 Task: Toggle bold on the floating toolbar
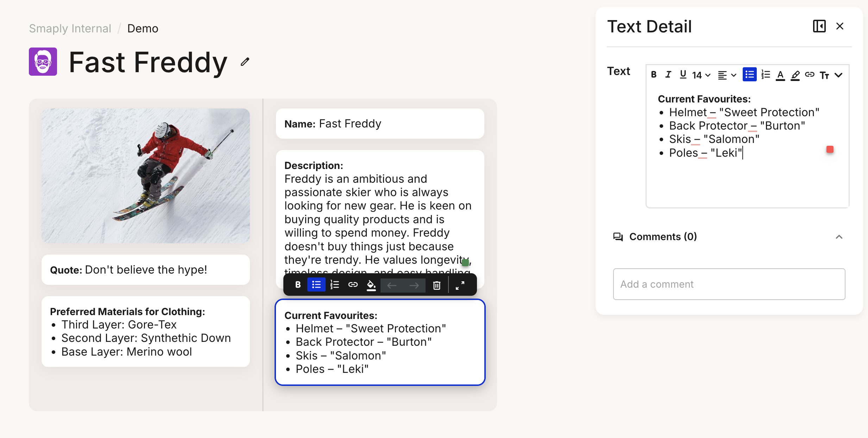coord(298,285)
